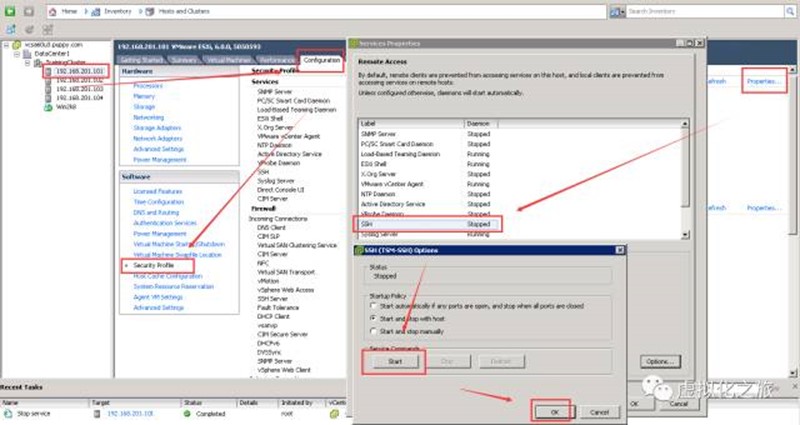Viewport: 800px width, 425px height.
Task: Click the DataCenter1 datacenter icon
Action: [x=27, y=54]
